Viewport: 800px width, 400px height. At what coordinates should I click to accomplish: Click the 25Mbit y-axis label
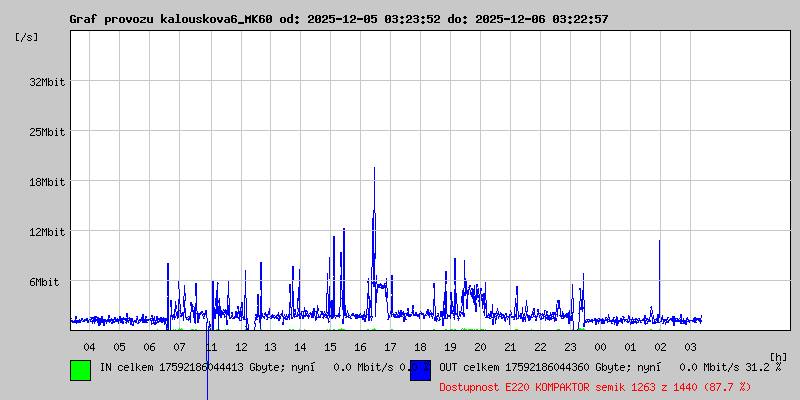click(46, 132)
